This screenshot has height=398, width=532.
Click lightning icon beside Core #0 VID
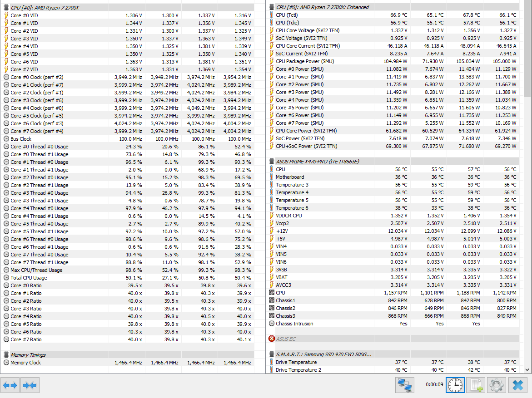click(6, 15)
